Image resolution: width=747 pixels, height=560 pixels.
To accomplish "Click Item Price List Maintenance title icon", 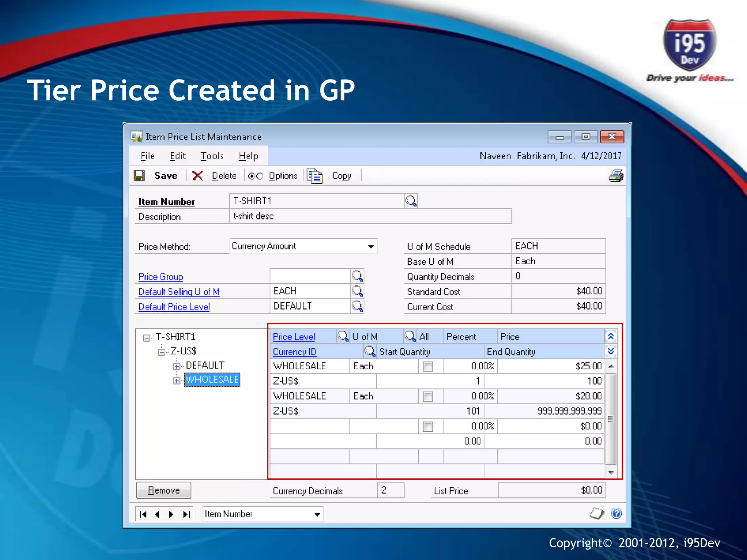I will pyautogui.click(x=137, y=136).
